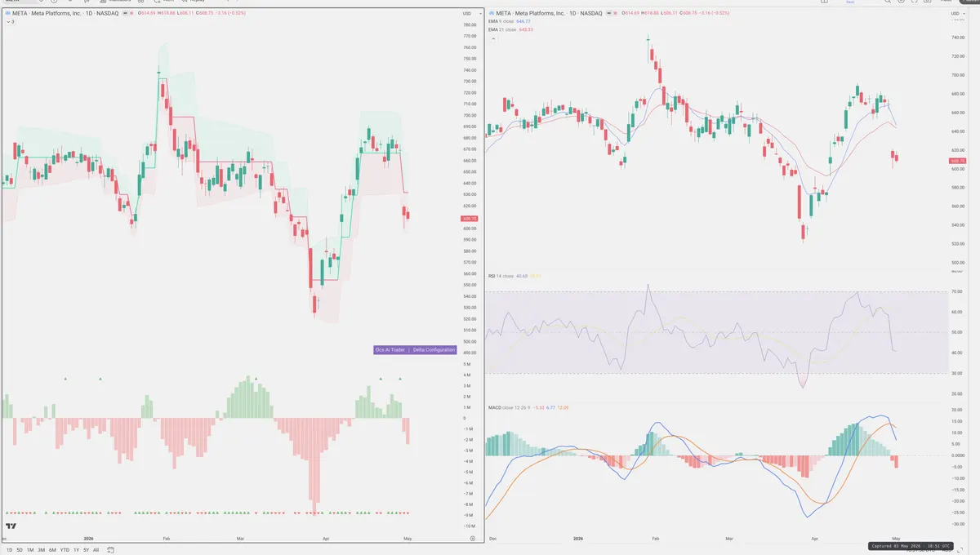Click the RSI 14 close indicator legend
The height and width of the screenshot is (555, 980).
tap(501, 276)
